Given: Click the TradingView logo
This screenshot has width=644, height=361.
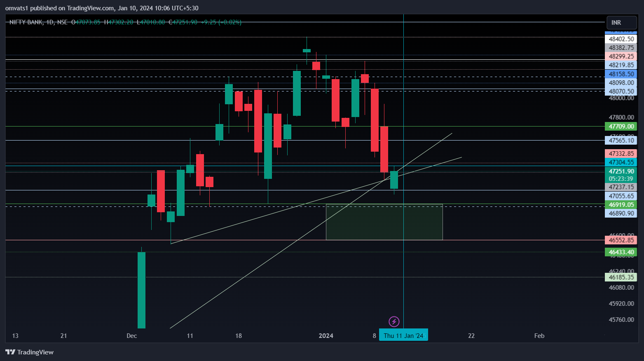Looking at the screenshot, I should [29, 352].
